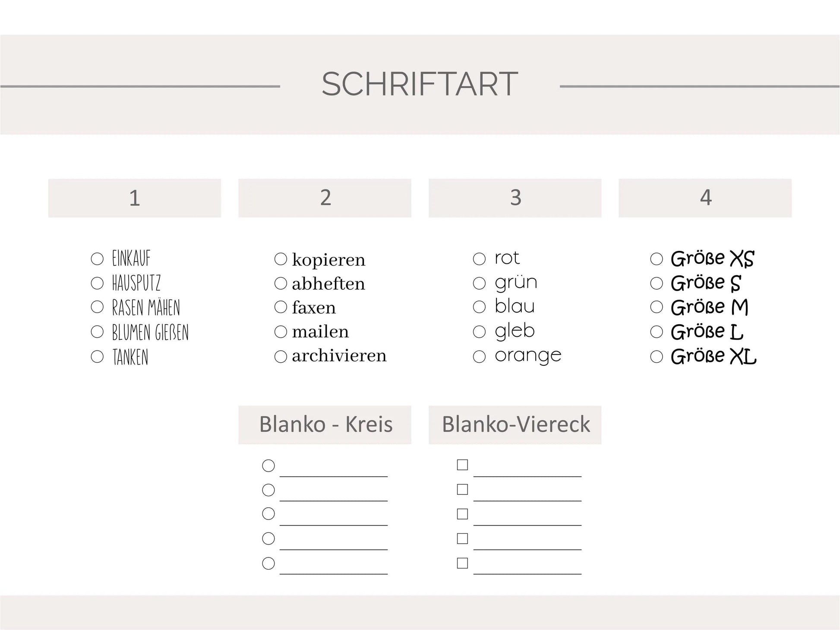Select the faxen circle option
Screen dimensions: 840x630
click(x=281, y=307)
